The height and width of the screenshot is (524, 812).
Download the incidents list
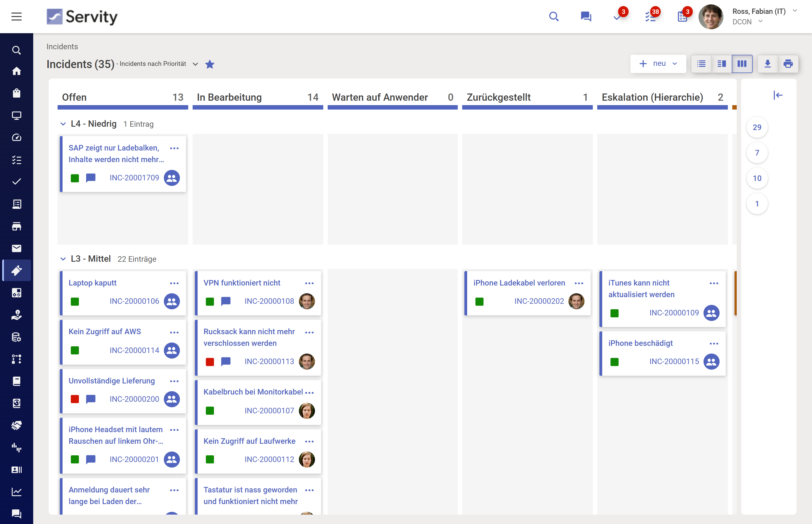point(767,64)
